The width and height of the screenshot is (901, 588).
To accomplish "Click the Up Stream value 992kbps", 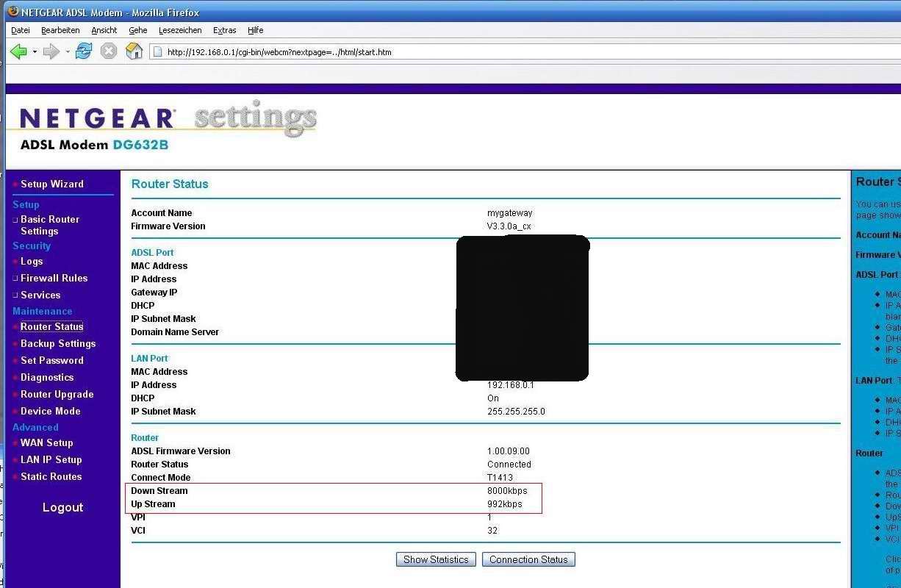I will [504, 504].
